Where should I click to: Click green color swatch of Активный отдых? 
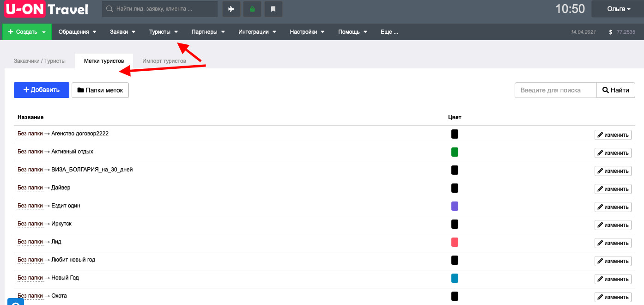455,152
